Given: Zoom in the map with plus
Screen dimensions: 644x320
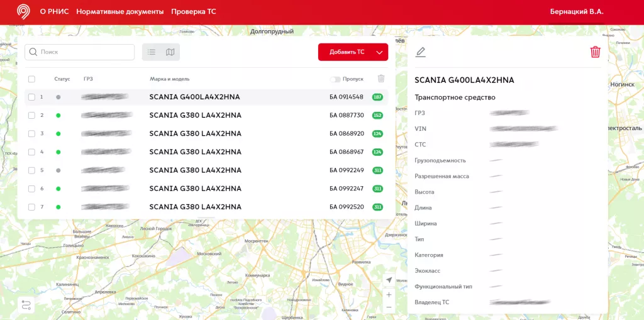Looking at the screenshot, I should coord(389,294).
